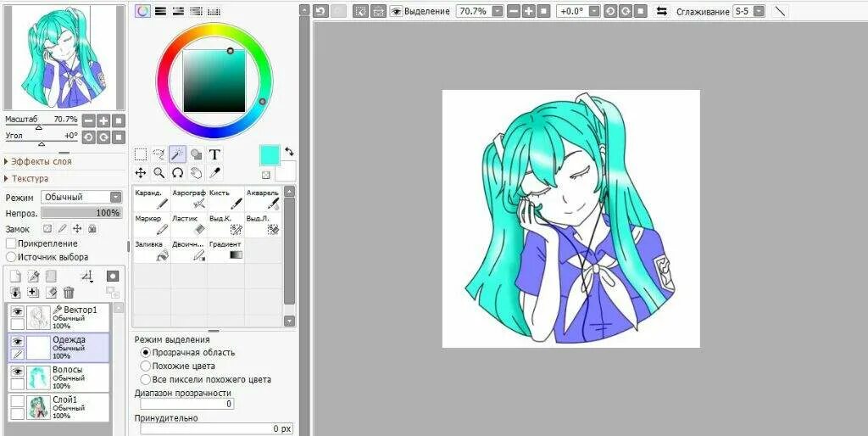This screenshot has width=868, height=436.
Task: Choose the Маркер marker tool
Action: [x=152, y=225]
